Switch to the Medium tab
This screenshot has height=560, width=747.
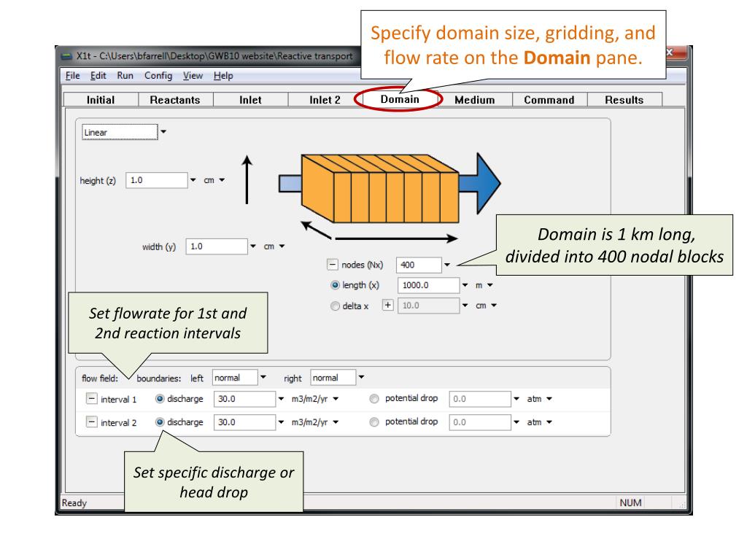[474, 100]
